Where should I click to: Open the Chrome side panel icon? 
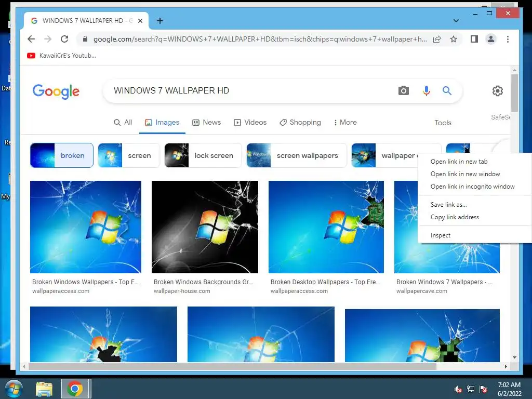click(474, 39)
